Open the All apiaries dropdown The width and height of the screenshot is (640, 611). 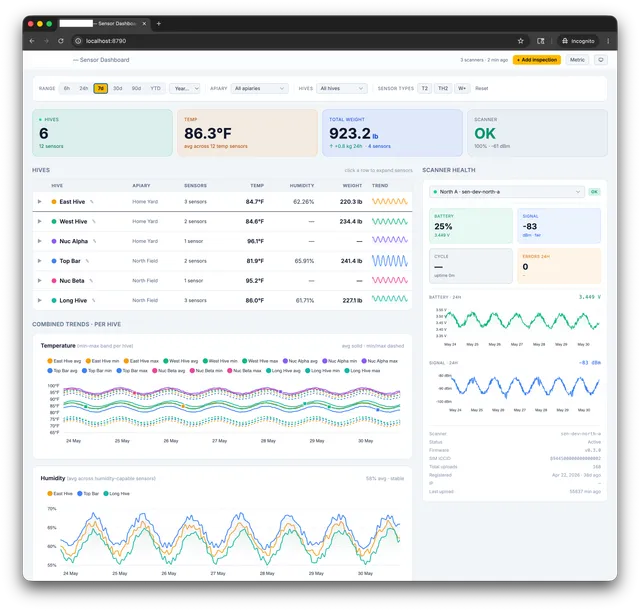click(x=260, y=88)
